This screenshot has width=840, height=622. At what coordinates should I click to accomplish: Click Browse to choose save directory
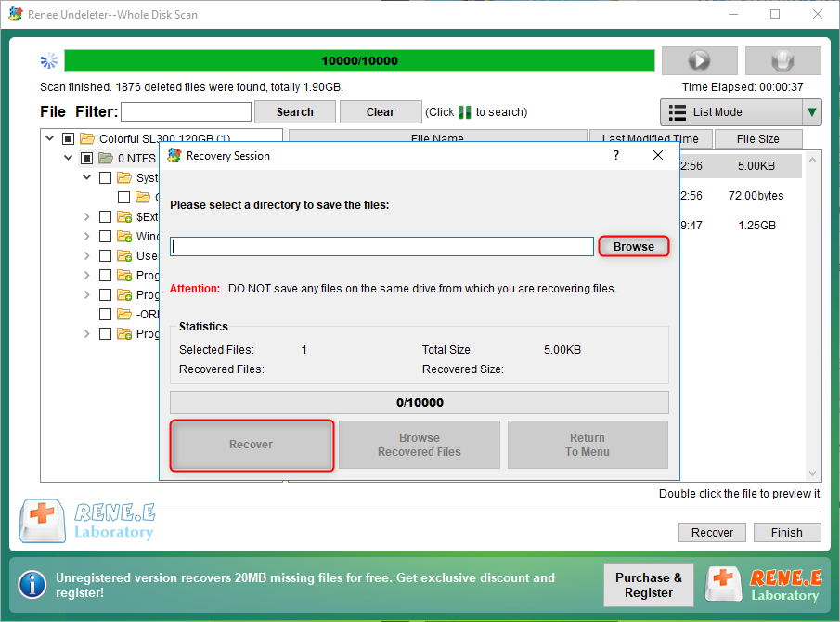tap(633, 247)
